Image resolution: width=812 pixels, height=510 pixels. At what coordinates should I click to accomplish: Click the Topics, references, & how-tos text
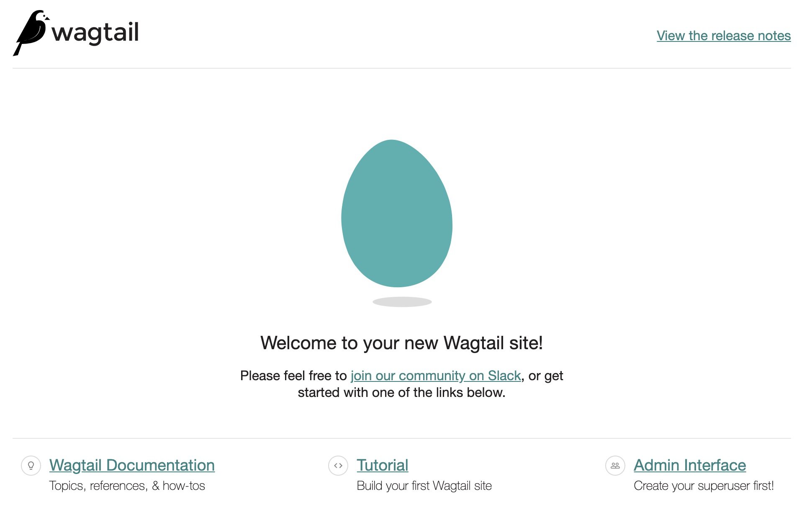coord(127,486)
